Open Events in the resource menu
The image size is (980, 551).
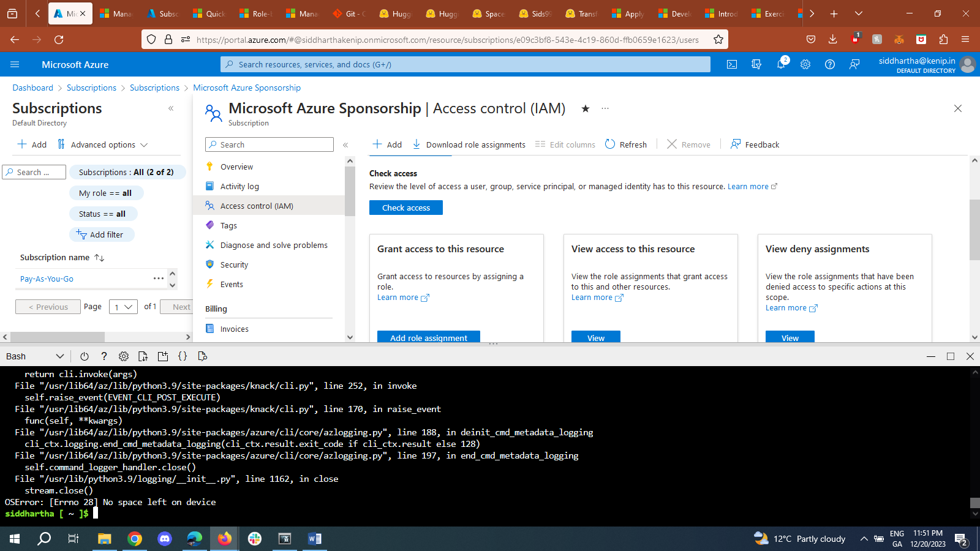pos(232,284)
